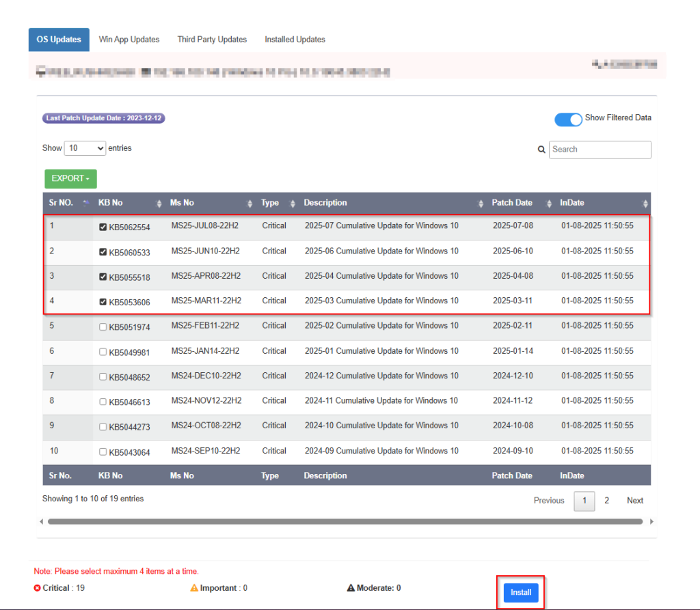
Task: Click the search magnifier icon
Action: [541, 150]
